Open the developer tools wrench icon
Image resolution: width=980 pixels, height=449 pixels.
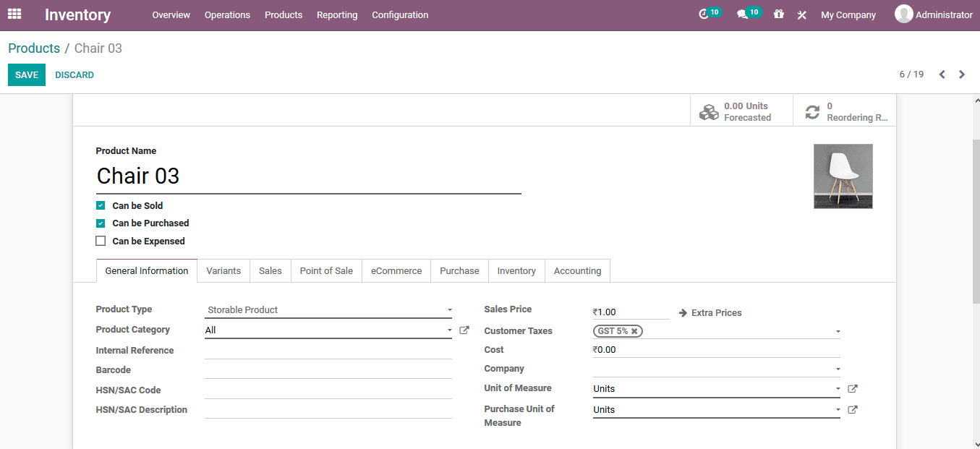pos(801,14)
